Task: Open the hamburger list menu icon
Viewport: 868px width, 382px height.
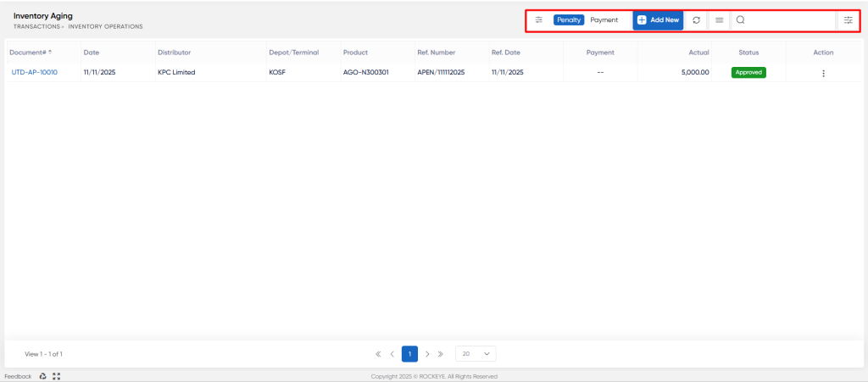Action: tap(719, 19)
